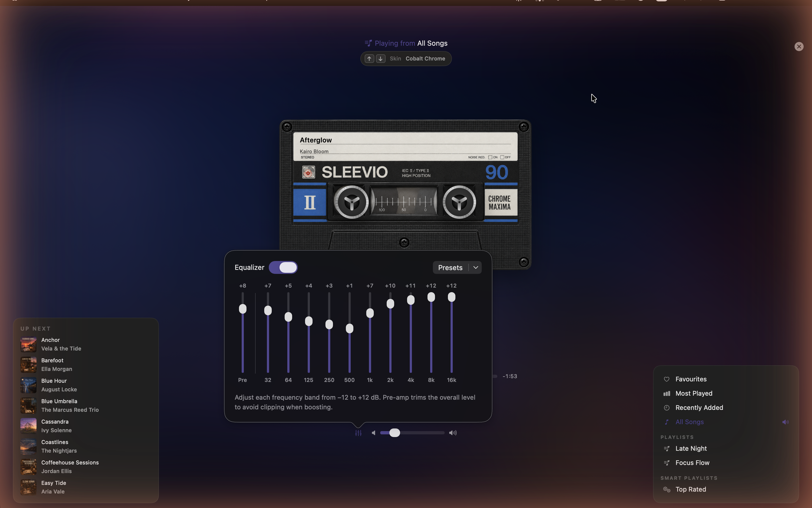
Task: Click the Coastlines album thumbnail
Action: [x=29, y=446]
